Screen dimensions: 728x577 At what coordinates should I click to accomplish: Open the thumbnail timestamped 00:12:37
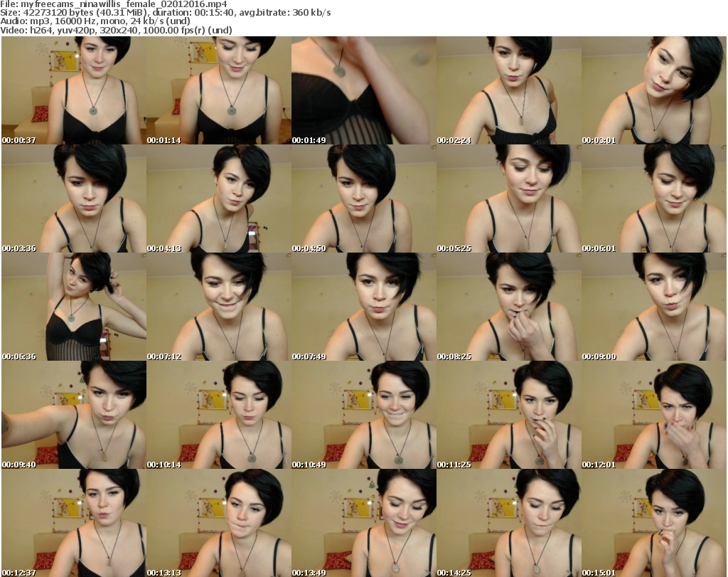tap(74, 523)
